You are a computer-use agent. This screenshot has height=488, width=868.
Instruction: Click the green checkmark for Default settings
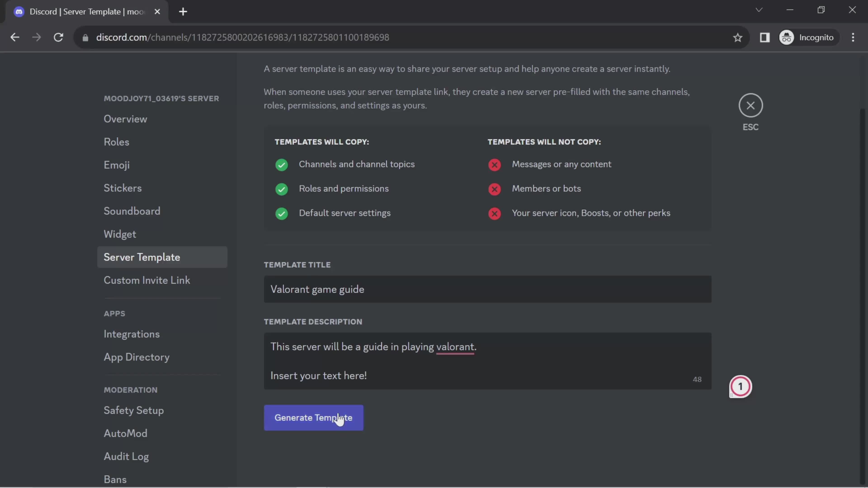point(281,213)
